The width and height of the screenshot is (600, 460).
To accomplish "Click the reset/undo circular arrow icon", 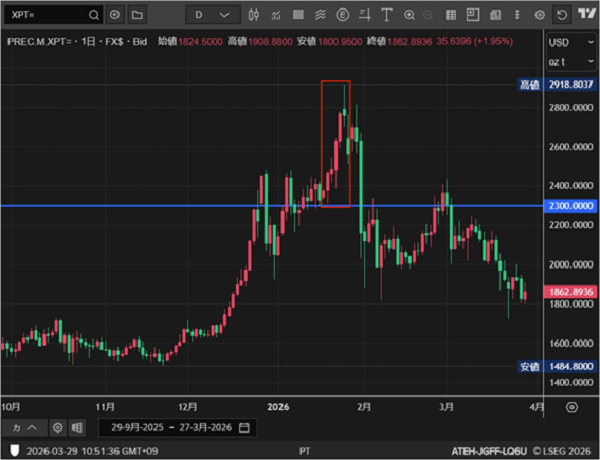I will (x=562, y=15).
